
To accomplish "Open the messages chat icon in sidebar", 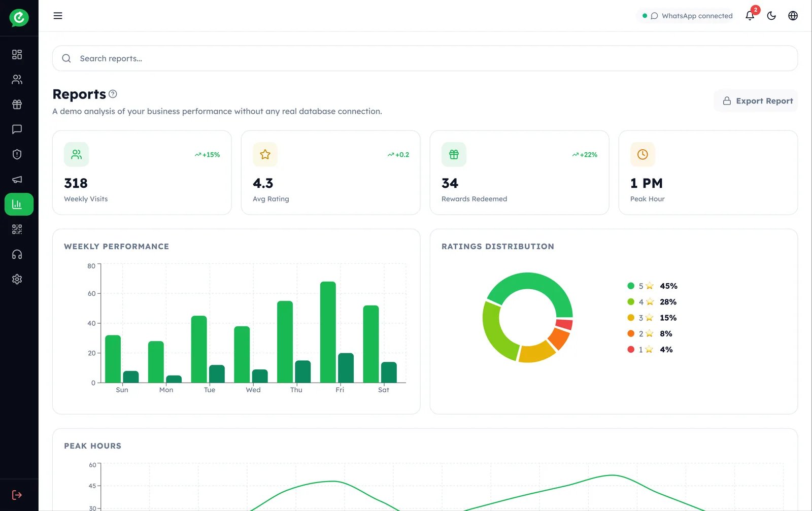I will 17,129.
